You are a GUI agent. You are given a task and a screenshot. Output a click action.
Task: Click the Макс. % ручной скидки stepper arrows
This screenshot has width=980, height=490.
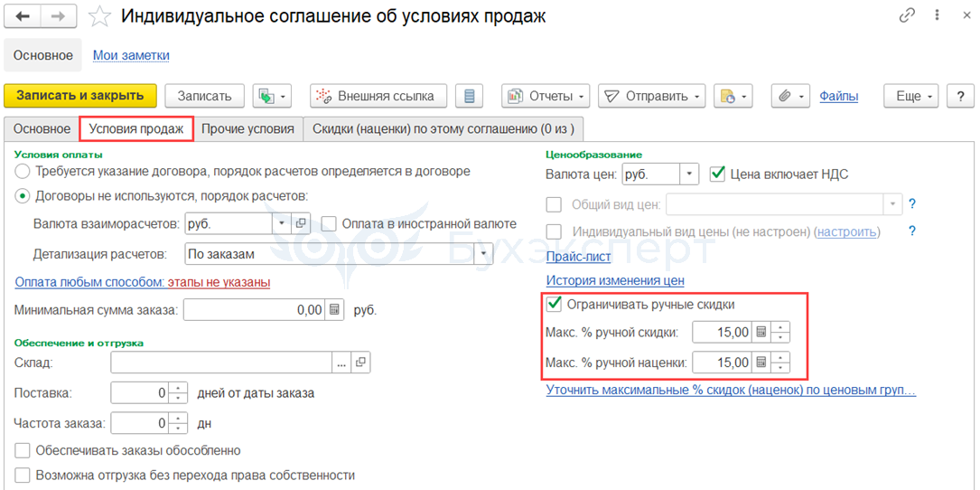coord(780,332)
